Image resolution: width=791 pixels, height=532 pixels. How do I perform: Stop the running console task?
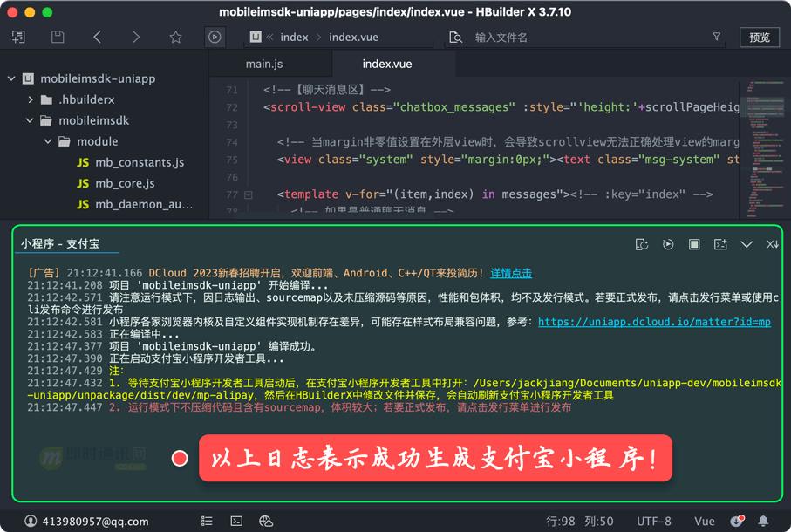694,245
